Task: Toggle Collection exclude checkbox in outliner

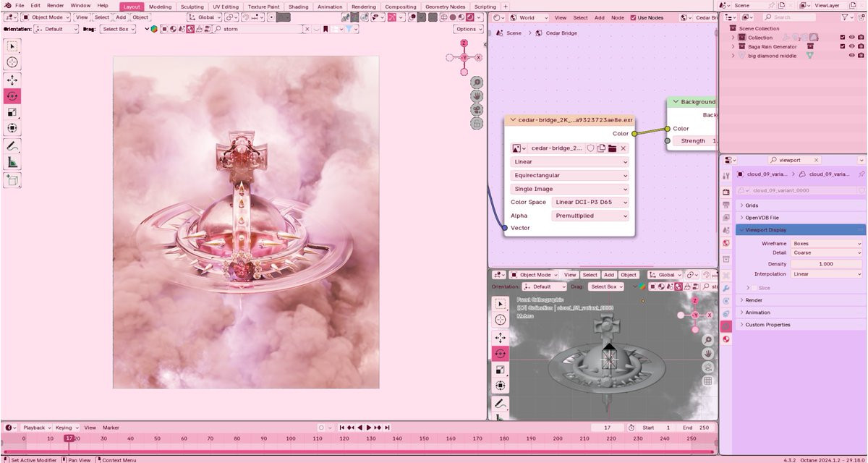Action: (842, 37)
